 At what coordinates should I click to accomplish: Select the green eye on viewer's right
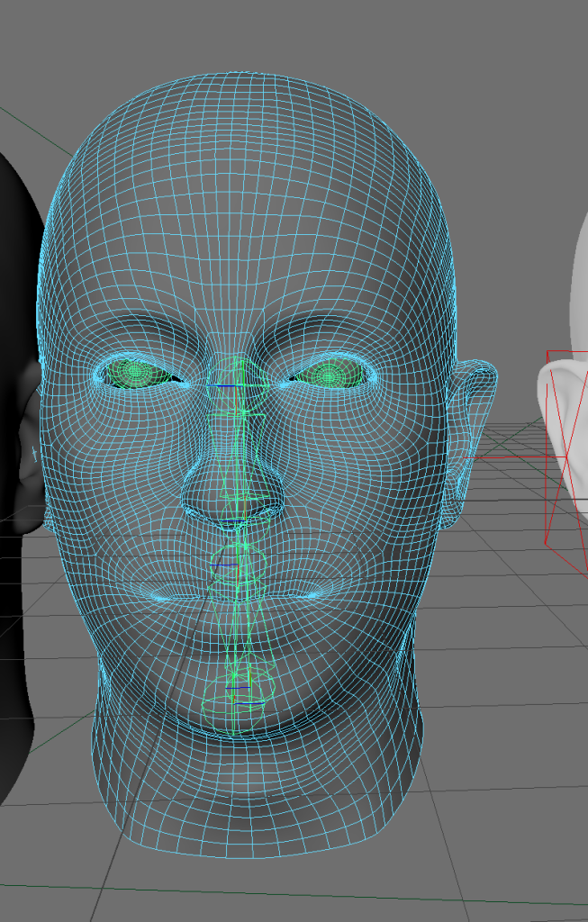330,372
